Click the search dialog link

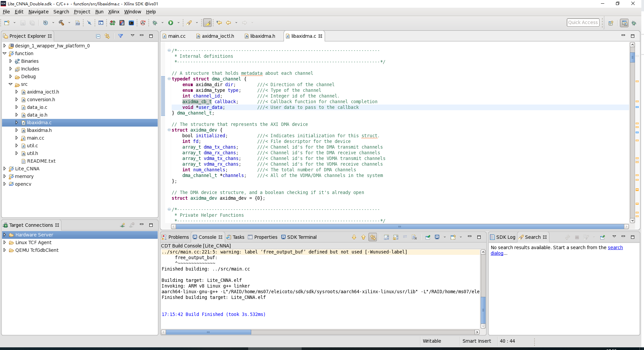click(616, 247)
